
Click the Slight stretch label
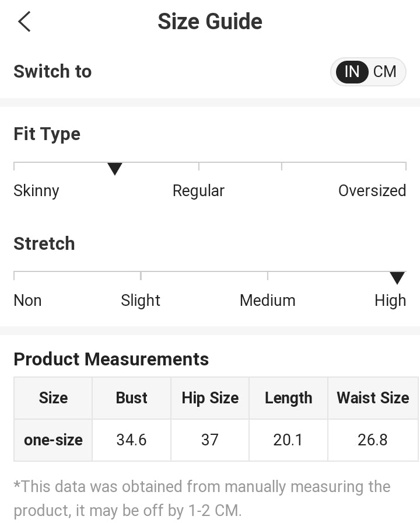pyautogui.click(x=141, y=301)
